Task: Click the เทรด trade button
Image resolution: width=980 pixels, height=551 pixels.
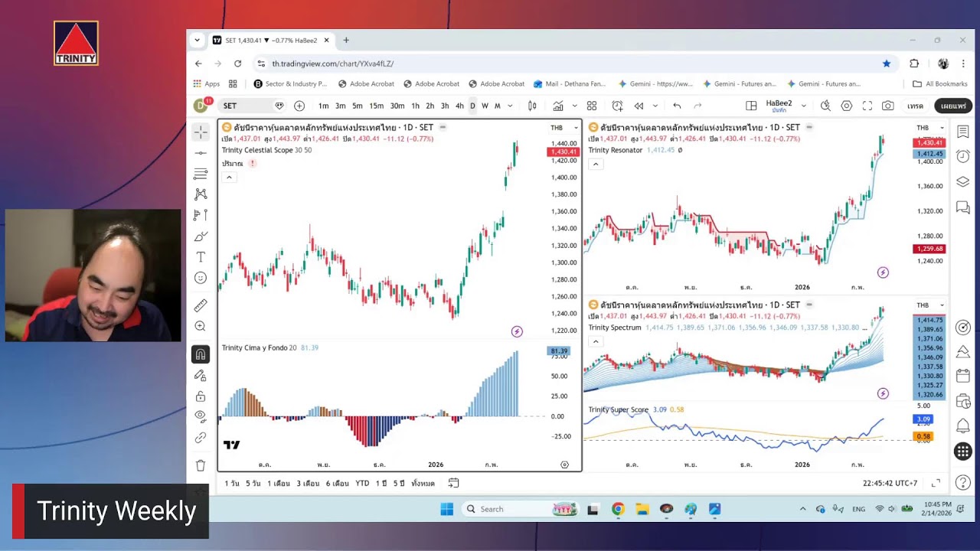Action: (916, 106)
